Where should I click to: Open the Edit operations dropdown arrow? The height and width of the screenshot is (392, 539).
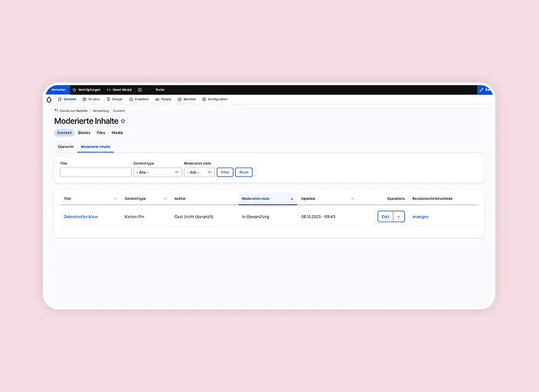click(x=398, y=217)
